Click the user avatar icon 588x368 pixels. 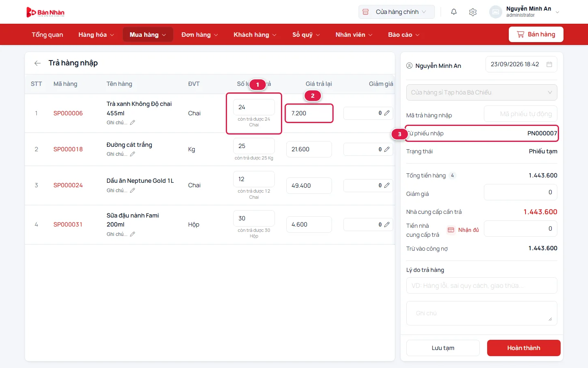tap(495, 12)
